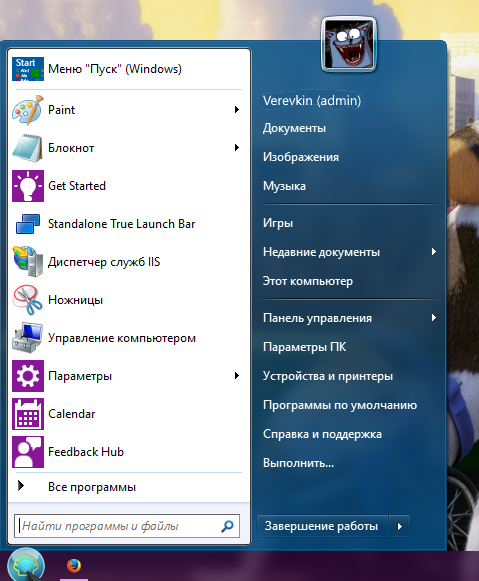Image resolution: width=479 pixels, height=581 pixels.
Task: Click the Диспетчер служб IIS label
Action: pyautogui.click(x=104, y=262)
